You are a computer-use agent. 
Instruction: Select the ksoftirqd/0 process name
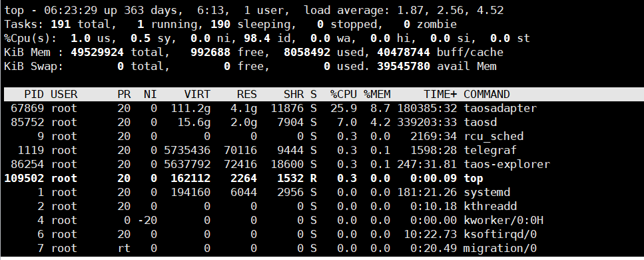point(500,235)
